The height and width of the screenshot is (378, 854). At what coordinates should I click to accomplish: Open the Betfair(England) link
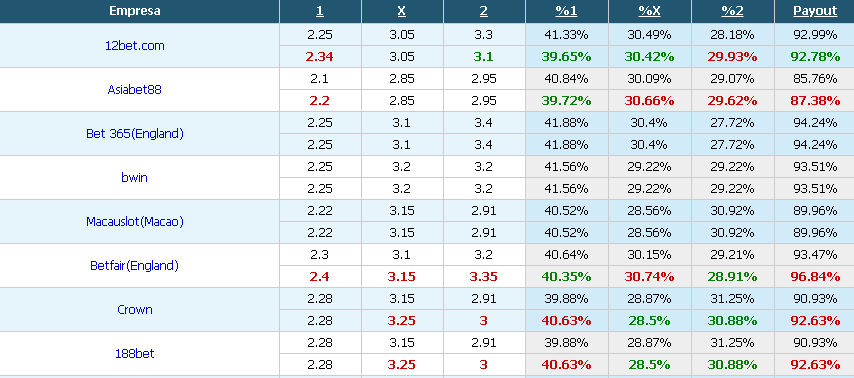click(135, 266)
